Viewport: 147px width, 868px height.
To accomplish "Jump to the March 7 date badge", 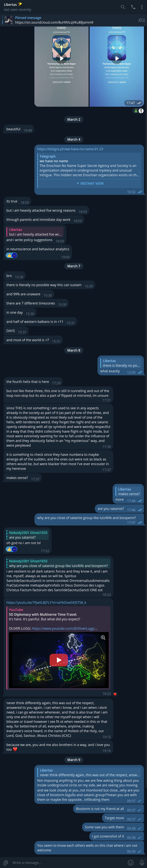I will [73, 266].
